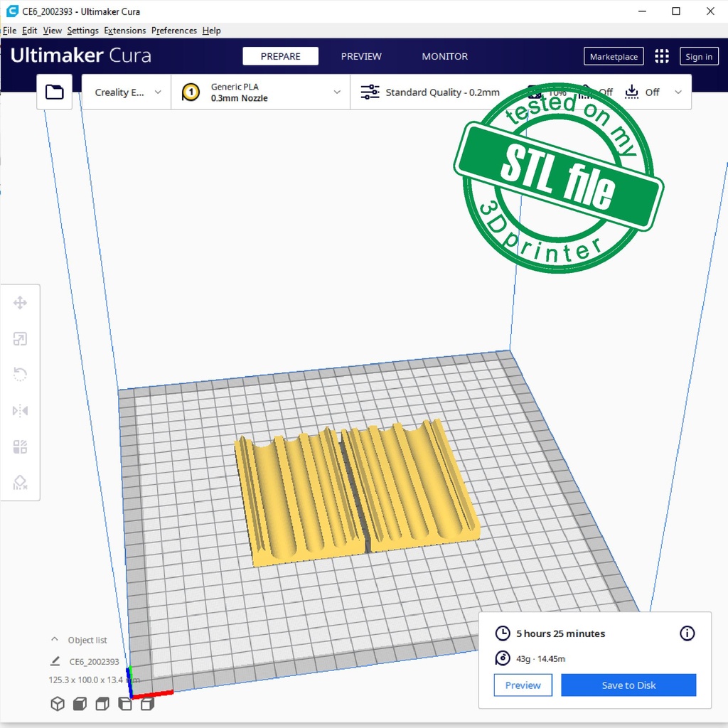Switch to the PREVIEW stage tab
Image resolution: width=728 pixels, height=728 pixels.
pos(361,57)
